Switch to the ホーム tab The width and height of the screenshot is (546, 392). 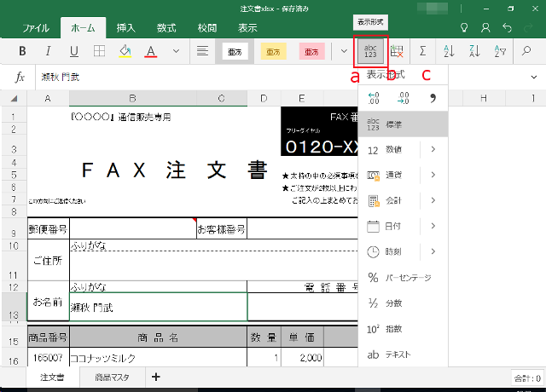pos(83,28)
